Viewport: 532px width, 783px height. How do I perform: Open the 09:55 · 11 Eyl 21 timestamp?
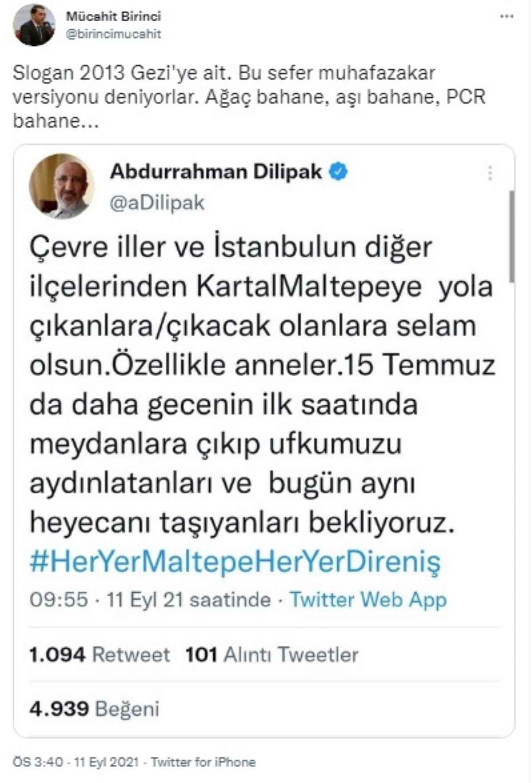coord(150,600)
